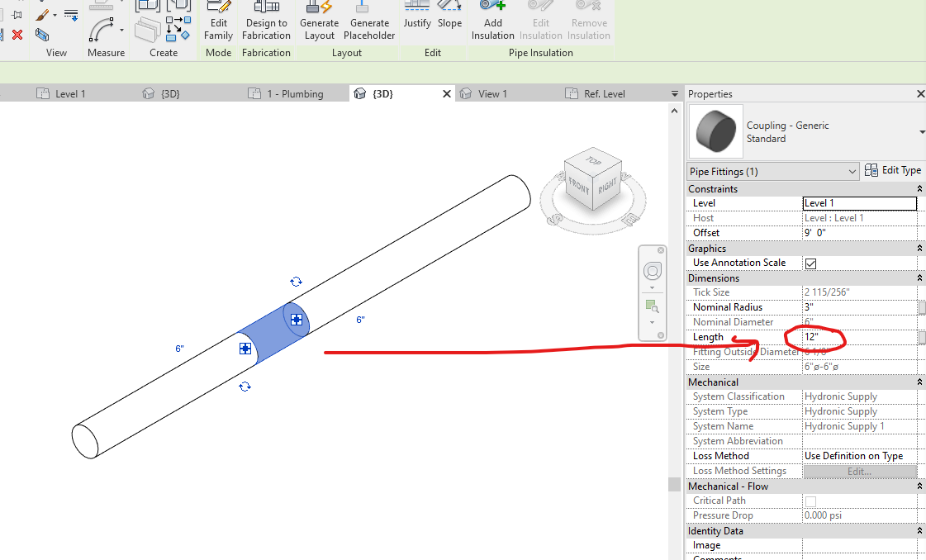Select the Measure arc tool
Screen dimensions: 926x560
(102, 30)
